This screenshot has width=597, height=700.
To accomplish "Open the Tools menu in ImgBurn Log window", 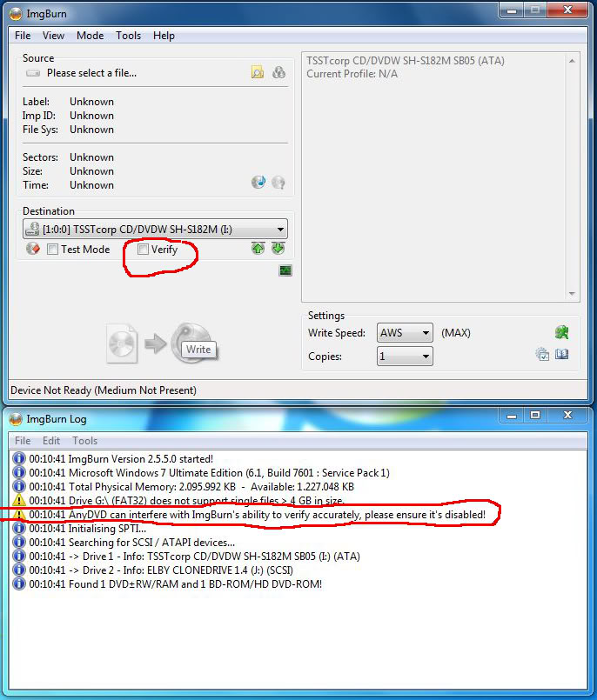I will (x=85, y=441).
